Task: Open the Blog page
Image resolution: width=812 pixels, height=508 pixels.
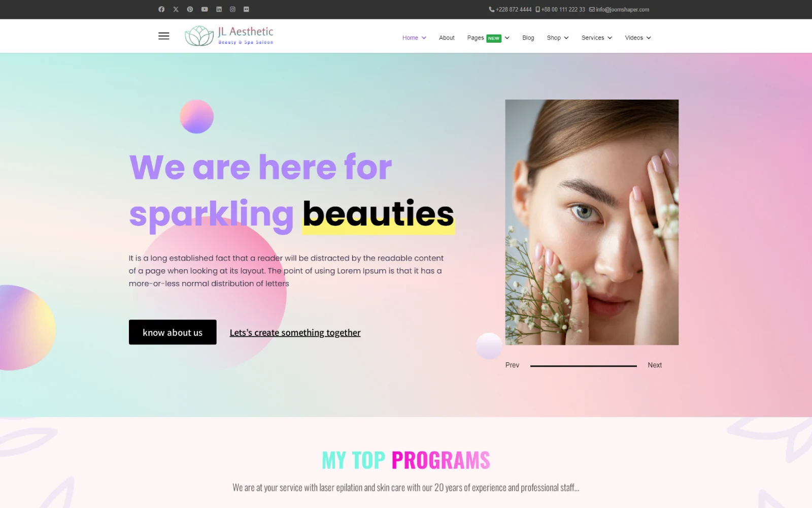Action: click(x=528, y=38)
